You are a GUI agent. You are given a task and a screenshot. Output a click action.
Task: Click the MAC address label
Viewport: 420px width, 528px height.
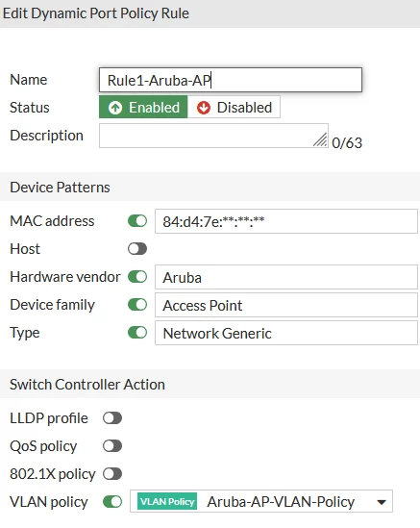(x=52, y=221)
